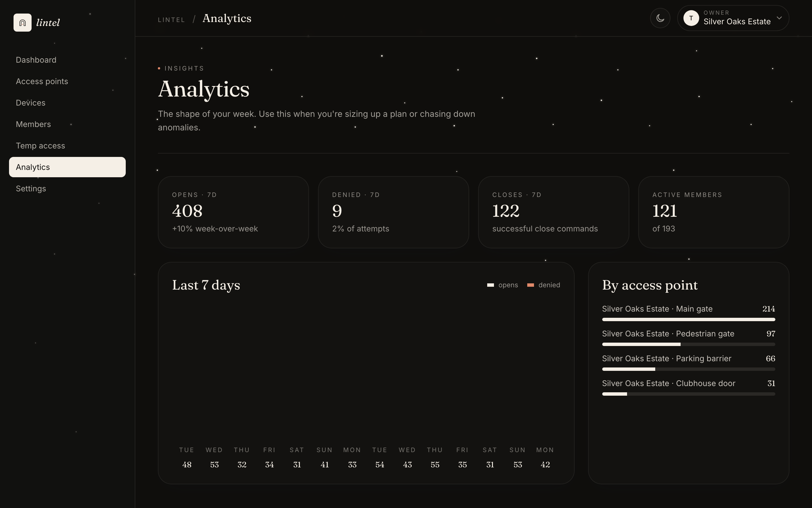Viewport: 812px width, 508px height.
Task: Click the Parking barrier progress bar
Action: [x=689, y=369]
